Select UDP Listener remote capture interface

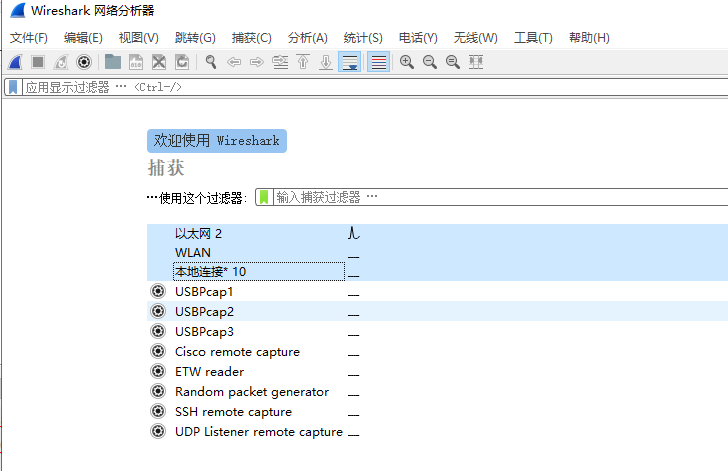pyautogui.click(x=437, y=431)
